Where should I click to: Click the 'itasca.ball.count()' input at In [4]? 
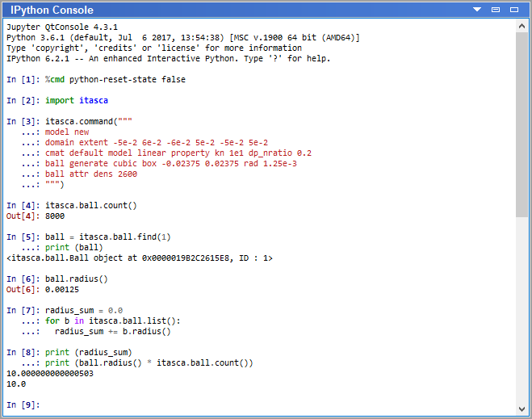coord(90,205)
